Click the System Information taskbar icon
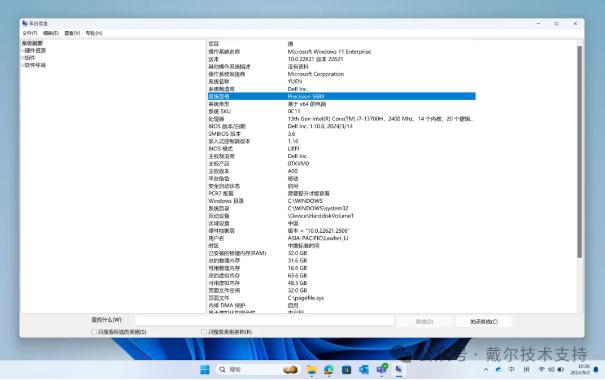This screenshot has height=380, width=605. click(399, 370)
